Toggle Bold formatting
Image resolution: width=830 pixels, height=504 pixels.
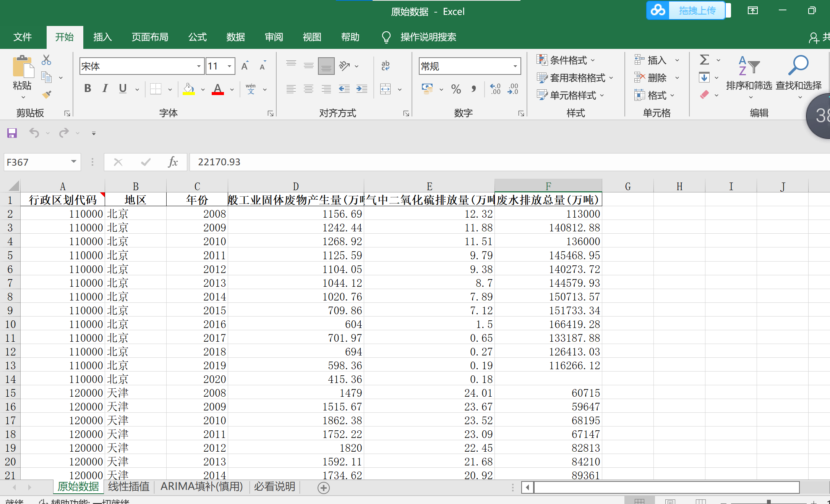(x=88, y=89)
